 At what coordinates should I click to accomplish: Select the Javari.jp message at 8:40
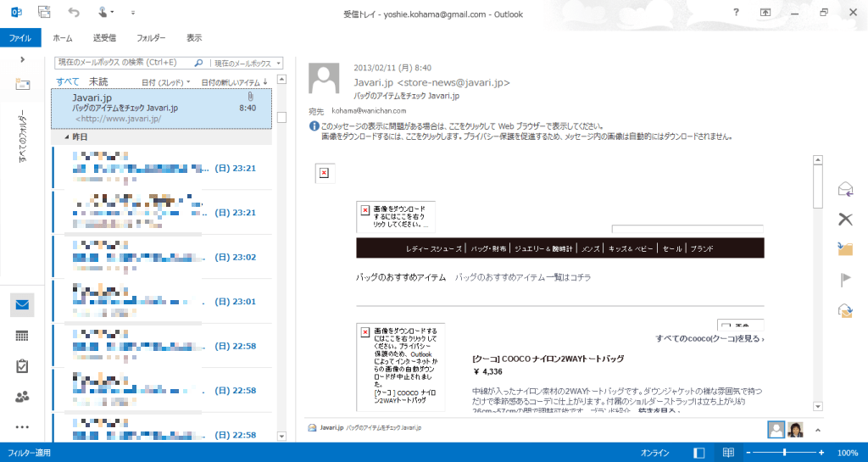pyautogui.click(x=162, y=109)
